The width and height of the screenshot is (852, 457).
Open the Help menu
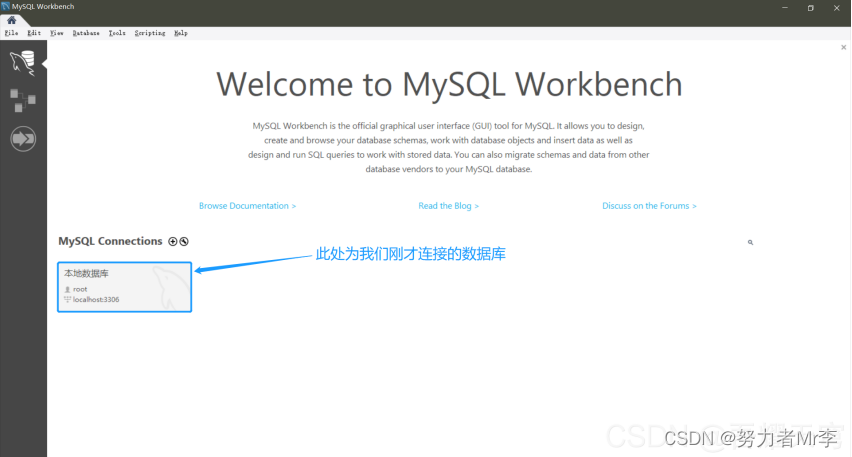[x=181, y=33]
